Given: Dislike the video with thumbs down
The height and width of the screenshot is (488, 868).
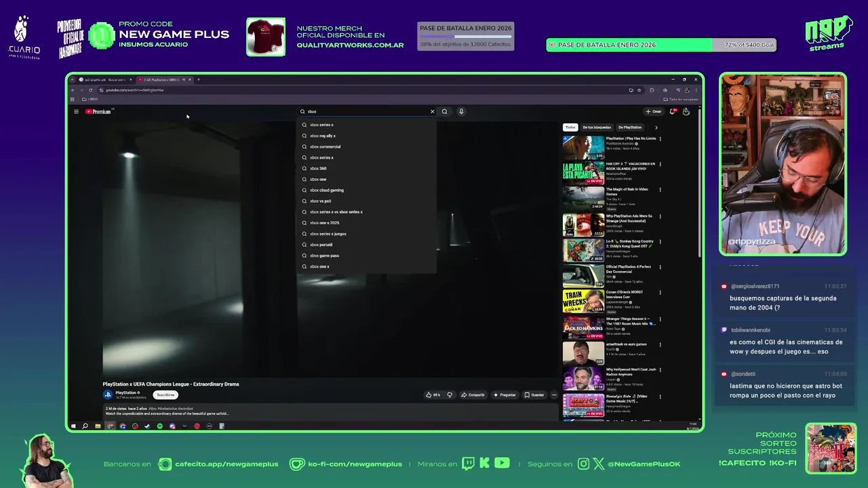Looking at the screenshot, I should pos(449,394).
